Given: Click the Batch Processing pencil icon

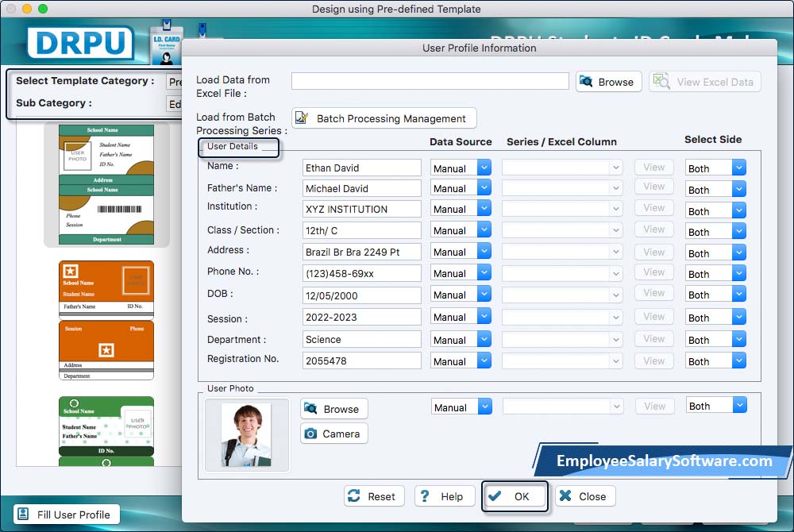Looking at the screenshot, I should click(302, 118).
